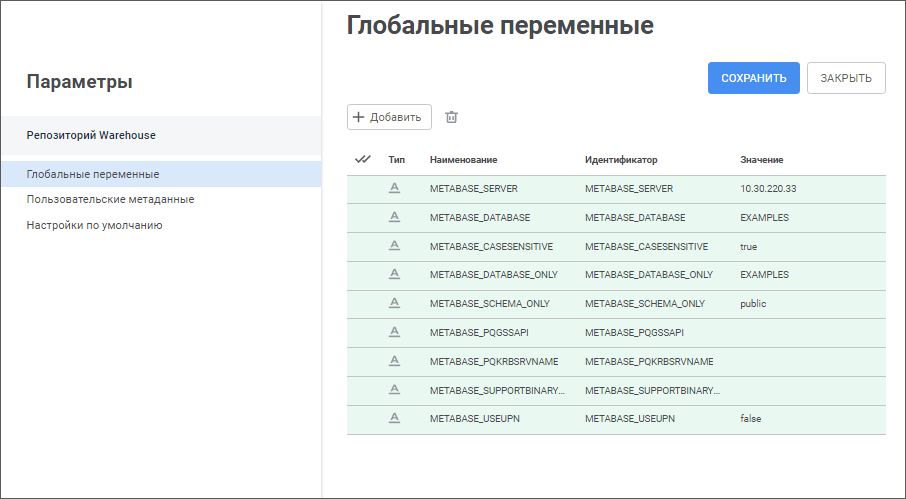
Task: Edit METABASE_USEUPN value false
Action: coord(750,419)
